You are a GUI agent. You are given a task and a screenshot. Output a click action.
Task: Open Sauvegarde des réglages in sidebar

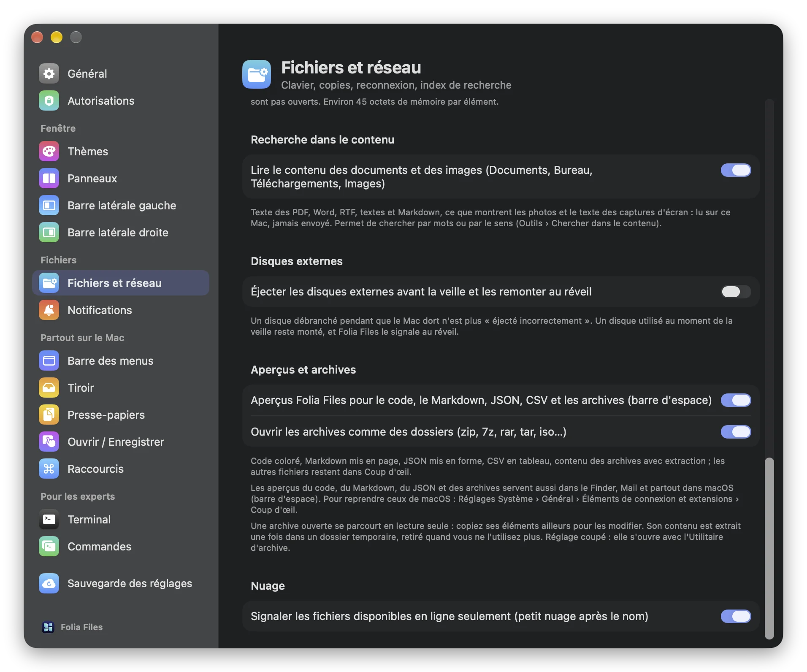coord(121,583)
